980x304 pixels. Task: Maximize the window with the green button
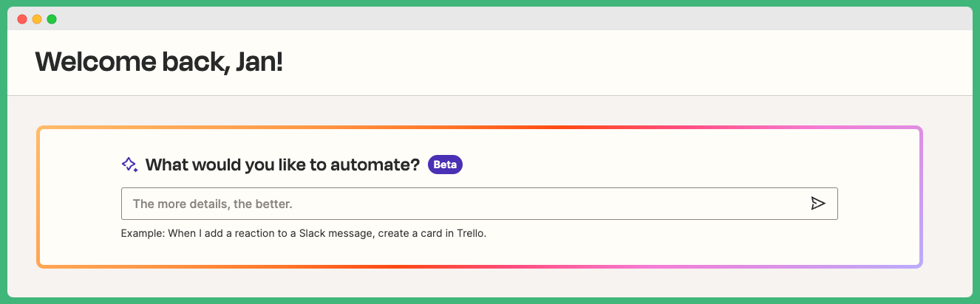coord(52,19)
